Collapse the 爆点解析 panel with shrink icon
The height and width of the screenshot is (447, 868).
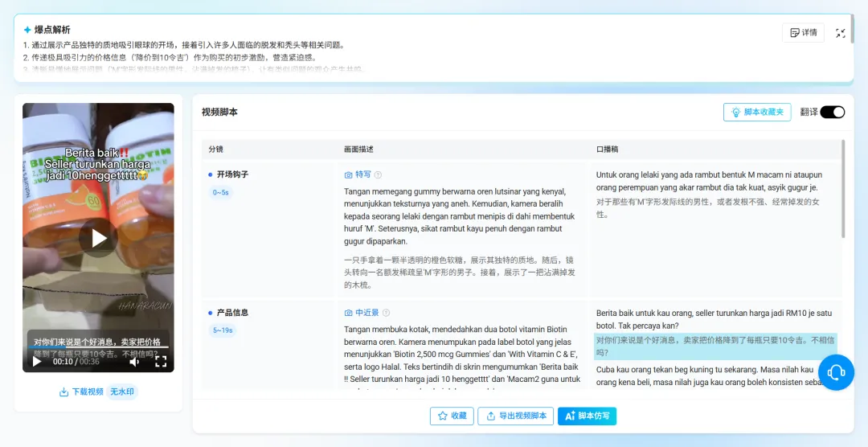coord(841,33)
